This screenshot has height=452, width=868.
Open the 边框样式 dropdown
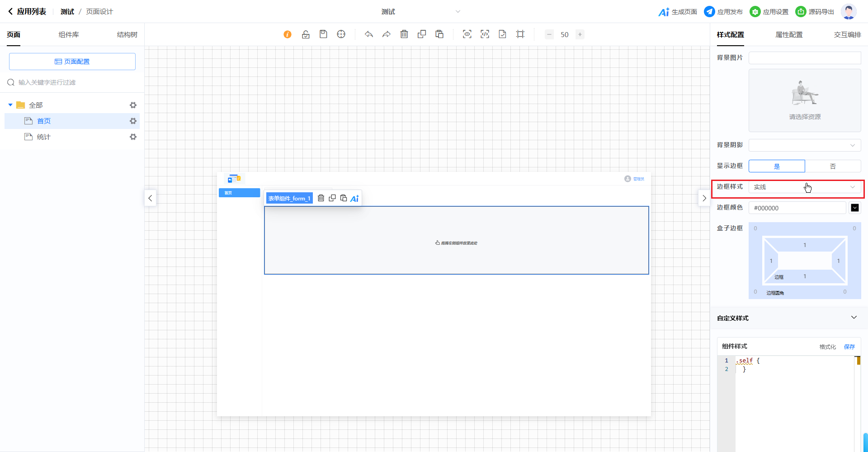point(805,187)
